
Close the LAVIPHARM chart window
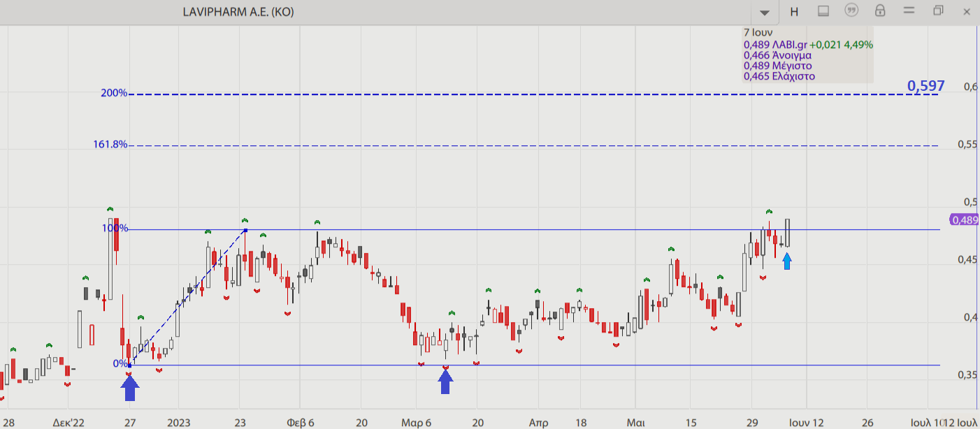click(x=967, y=11)
